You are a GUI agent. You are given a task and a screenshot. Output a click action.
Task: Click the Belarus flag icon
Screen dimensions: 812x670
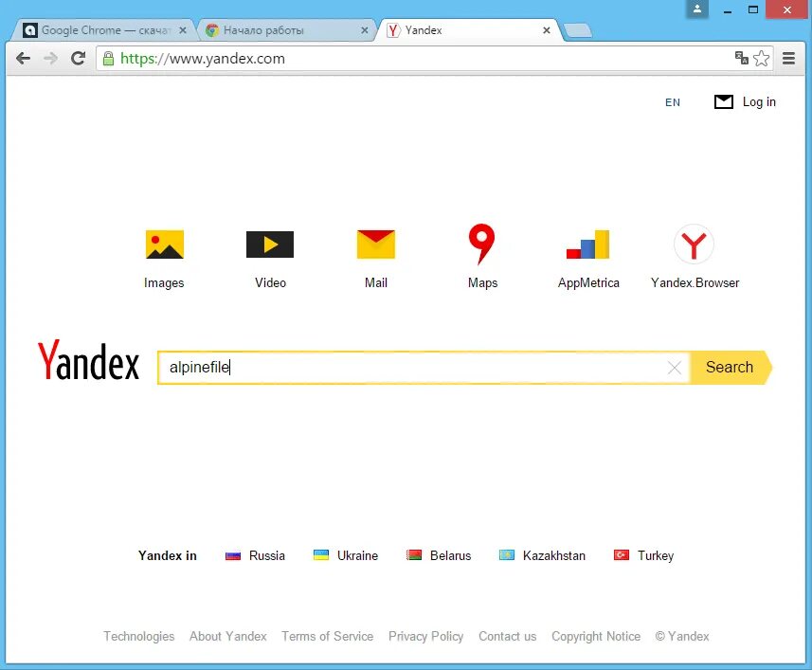tap(414, 555)
